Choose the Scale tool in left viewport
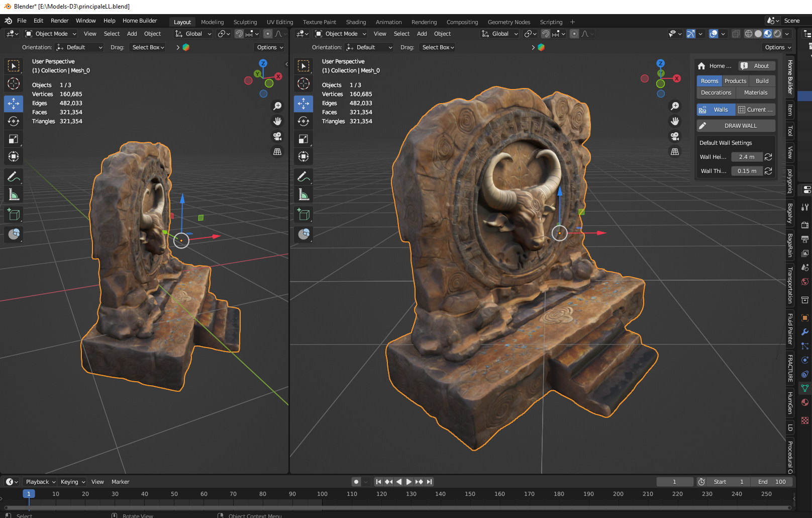Viewport: 812px width, 518px height. [14, 139]
